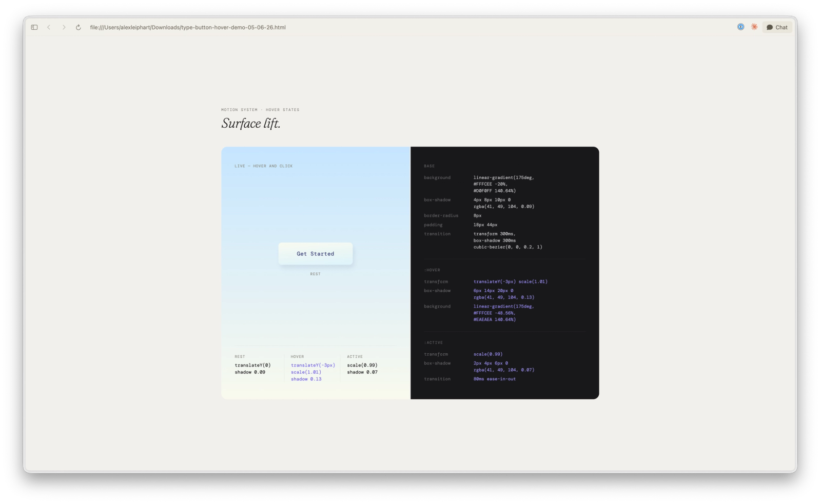Reload the page

(x=79, y=27)
